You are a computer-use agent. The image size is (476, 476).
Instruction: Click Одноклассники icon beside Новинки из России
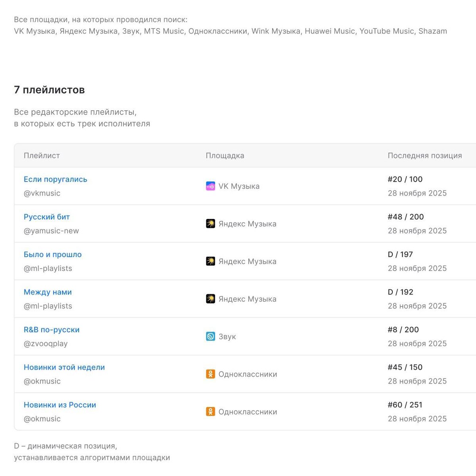coord(210,412)
